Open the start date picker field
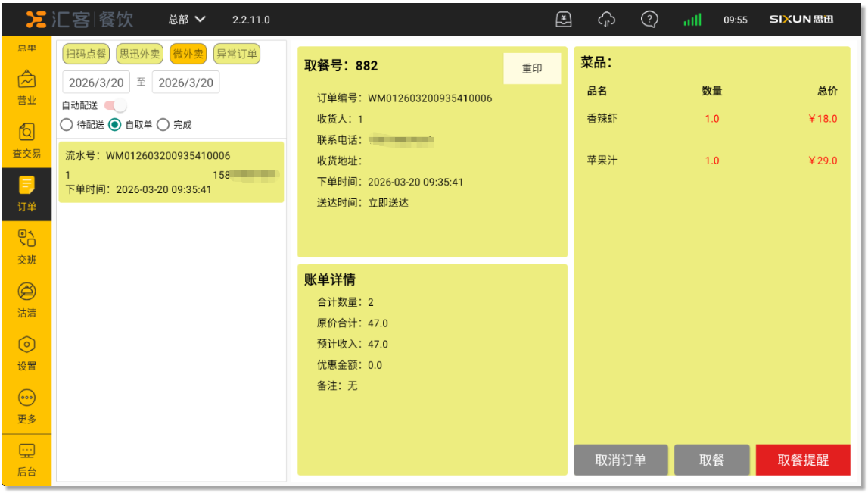The width and height of the screenshot is (868, 493). tap(96, 83)
